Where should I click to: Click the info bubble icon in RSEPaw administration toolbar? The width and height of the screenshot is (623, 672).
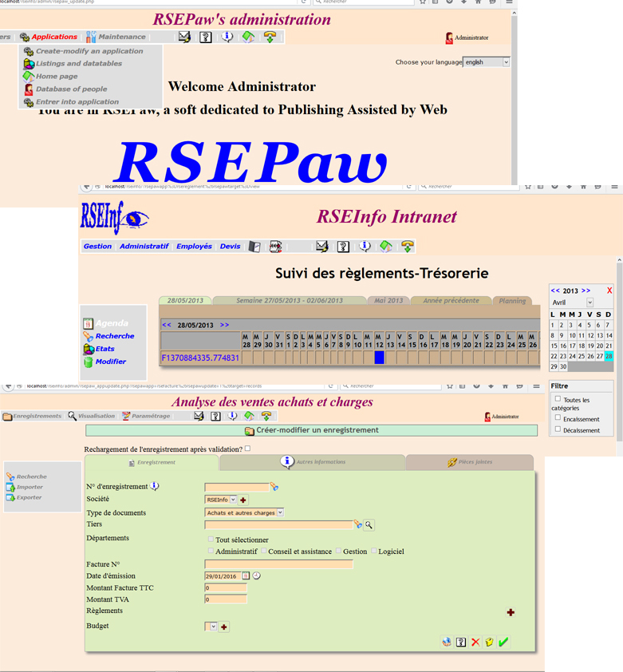[x=227, y=37]
